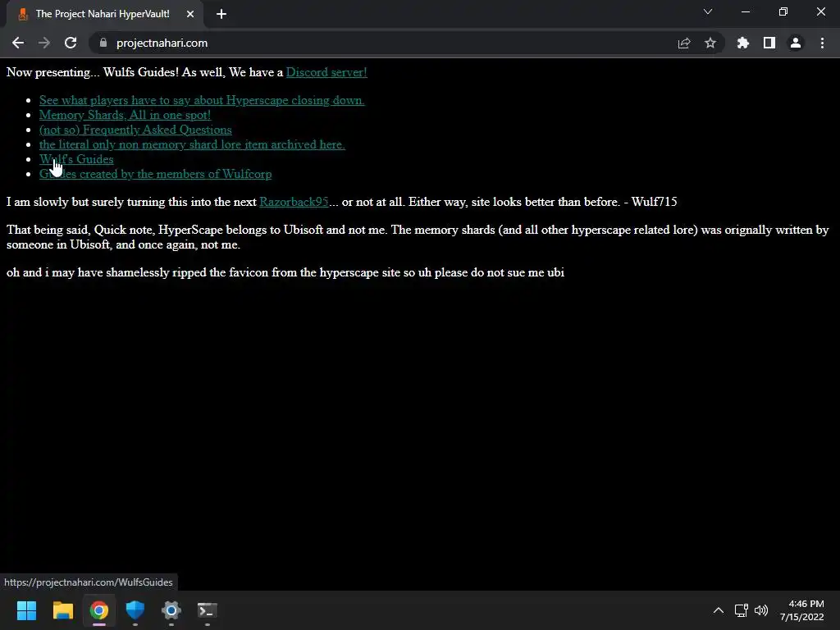Open the Discord server link
This screenshot has height=630, width=840.
326,72
